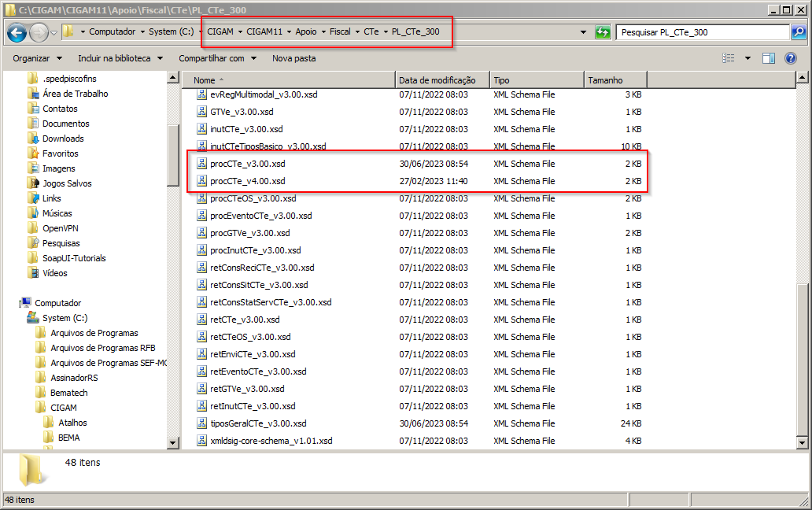The height and width of the screenshot is (510, 812).
Task: Select file name retCTeOS_v3.00.xsd
Action: [x=251, y=337]
